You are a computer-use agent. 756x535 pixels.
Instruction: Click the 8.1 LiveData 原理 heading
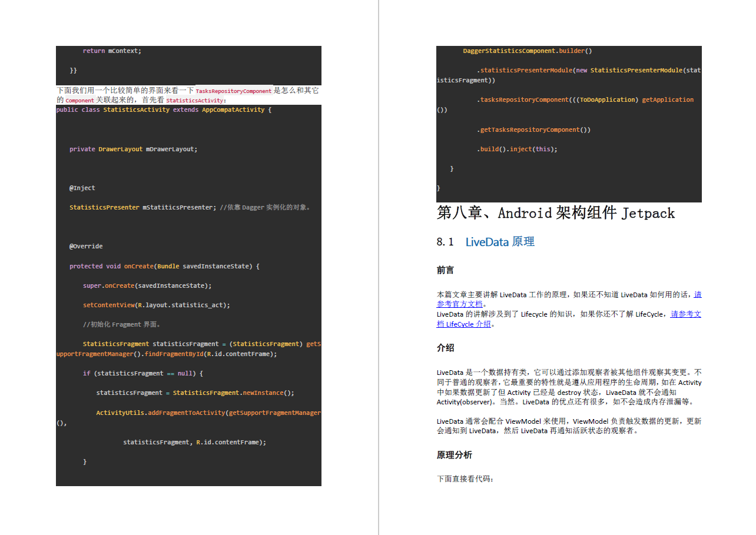point(486,242)
